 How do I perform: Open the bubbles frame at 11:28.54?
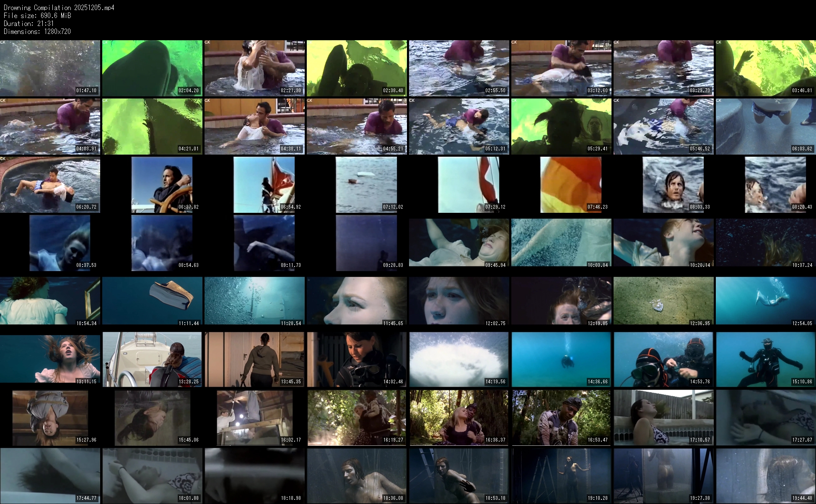[x=254, y=301]
